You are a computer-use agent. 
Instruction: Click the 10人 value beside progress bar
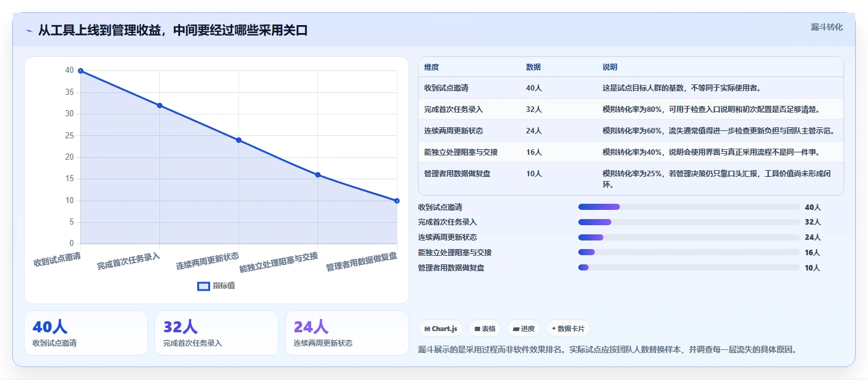(x=812, y=268)
